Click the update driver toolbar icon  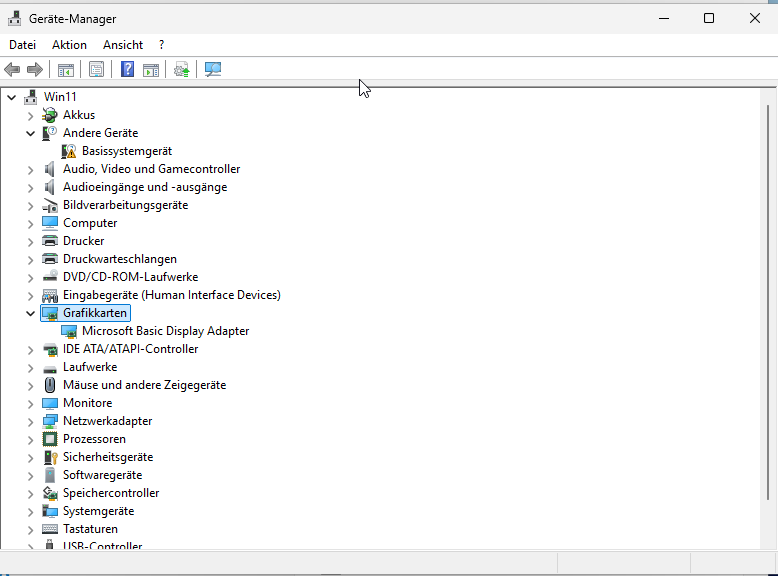tap(182, 69)
